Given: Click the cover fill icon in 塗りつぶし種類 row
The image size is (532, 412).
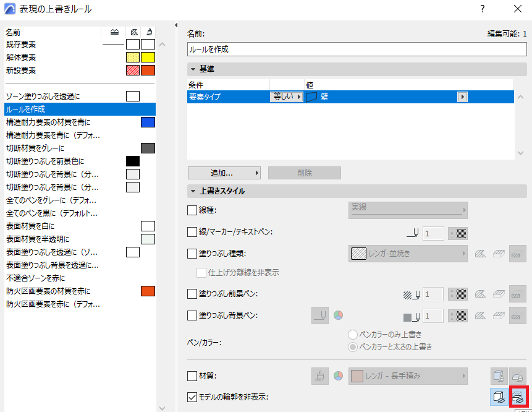Looking at the screenshot, I should click(x=499, y=254).
